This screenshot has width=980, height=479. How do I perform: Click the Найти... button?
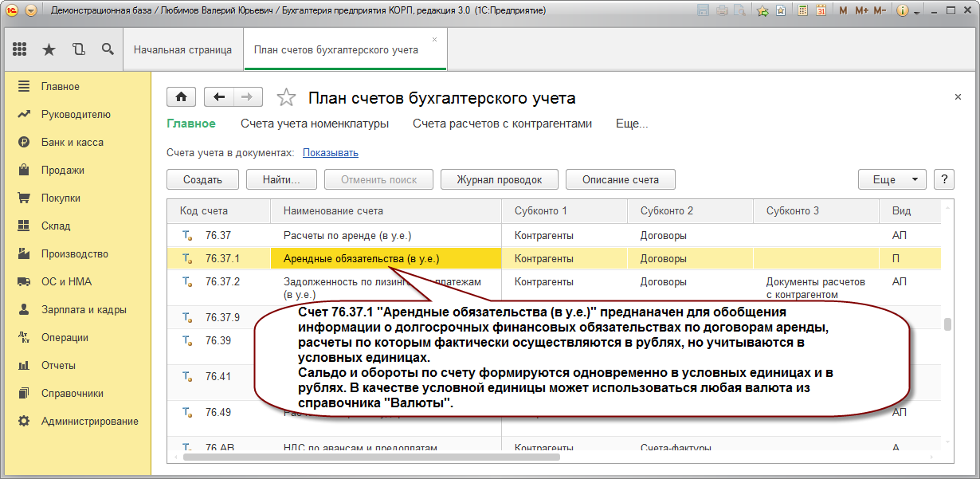(281, 179)
